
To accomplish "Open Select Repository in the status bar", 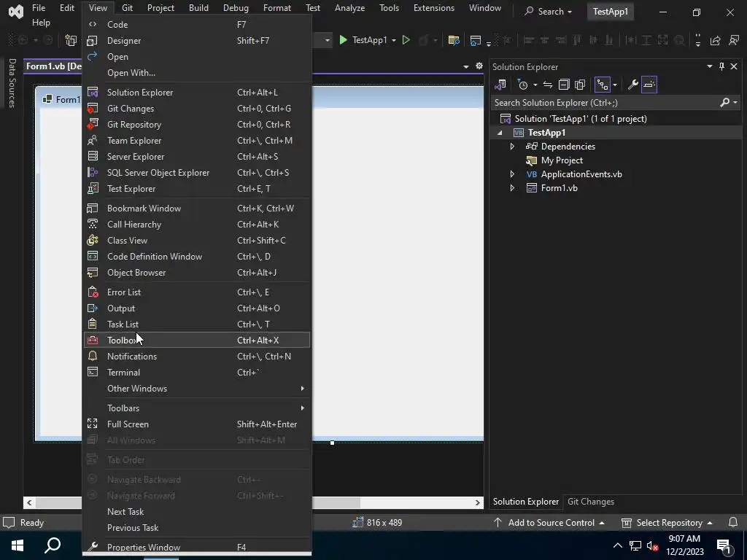I will click(x=667, y=522).
